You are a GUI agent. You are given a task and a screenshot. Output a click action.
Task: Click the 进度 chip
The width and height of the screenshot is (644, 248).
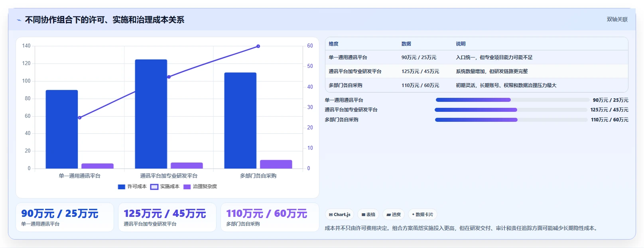click(394, 214)
